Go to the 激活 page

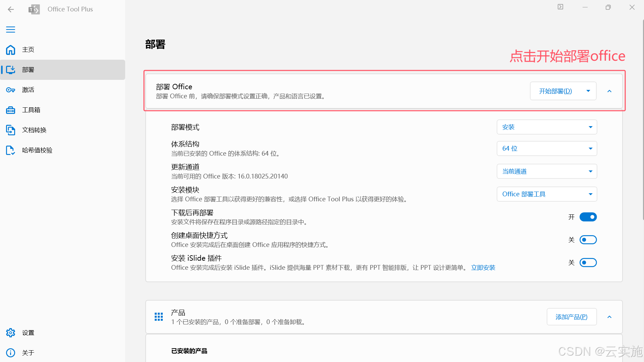[63, 90]
